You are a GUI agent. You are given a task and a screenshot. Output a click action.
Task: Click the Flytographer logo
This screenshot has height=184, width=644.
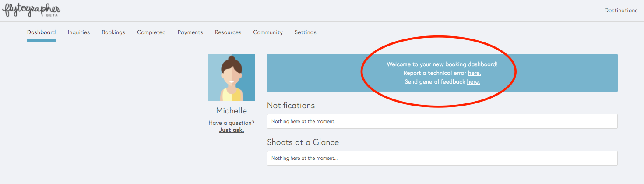pos(32,10)
